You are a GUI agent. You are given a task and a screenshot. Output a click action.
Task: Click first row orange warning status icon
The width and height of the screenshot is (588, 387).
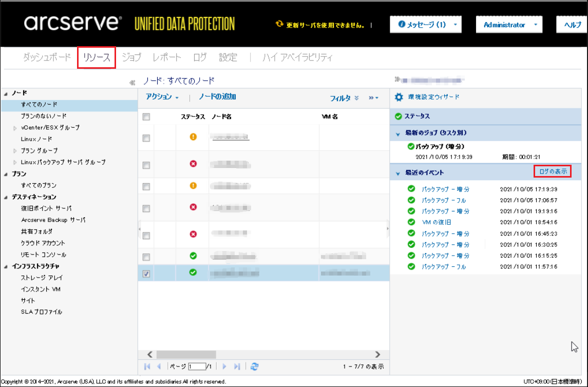pos(193,137)
